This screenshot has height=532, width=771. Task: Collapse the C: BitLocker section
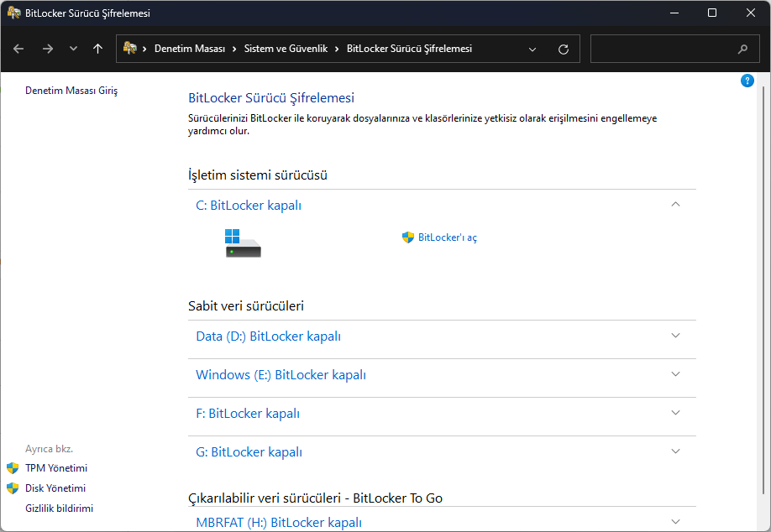pyautogui.click(x=675, y=204)
